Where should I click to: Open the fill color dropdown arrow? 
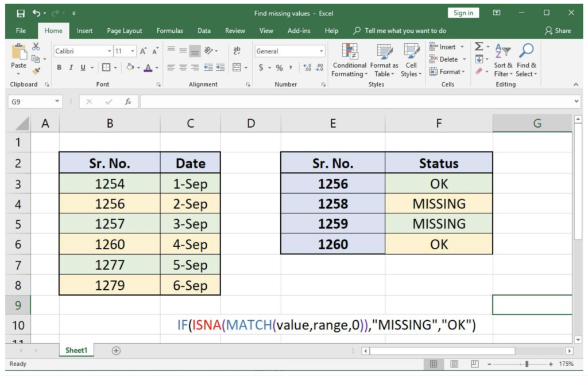tap(138, 67)
